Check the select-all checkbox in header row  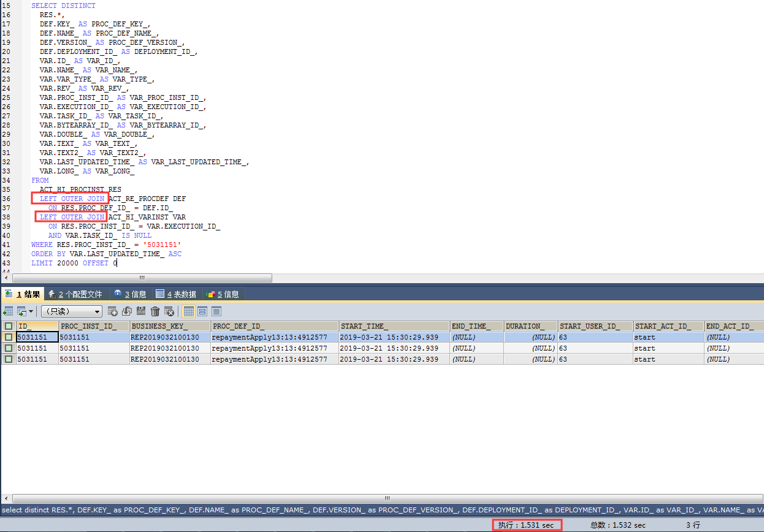[x=8, y=325]
